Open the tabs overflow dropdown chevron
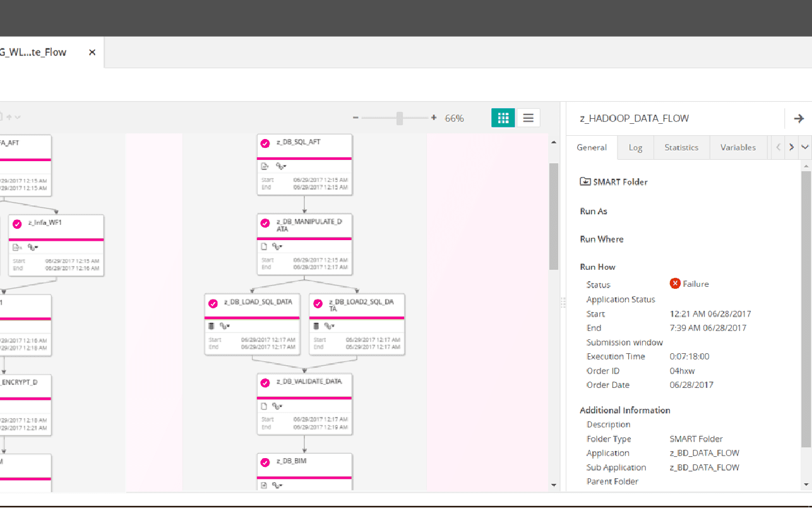Viewport: 812px width, 508px height. coord(805,147)
